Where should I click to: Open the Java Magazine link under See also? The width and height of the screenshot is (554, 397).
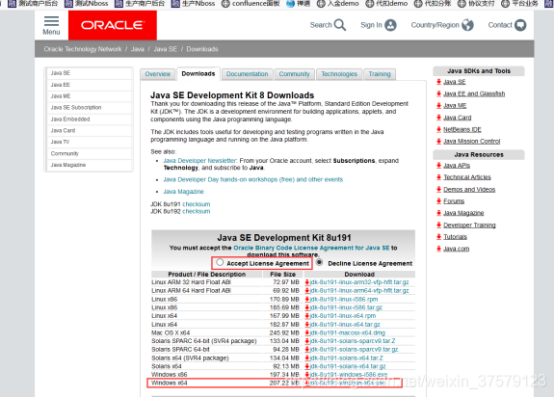point(183,191)
